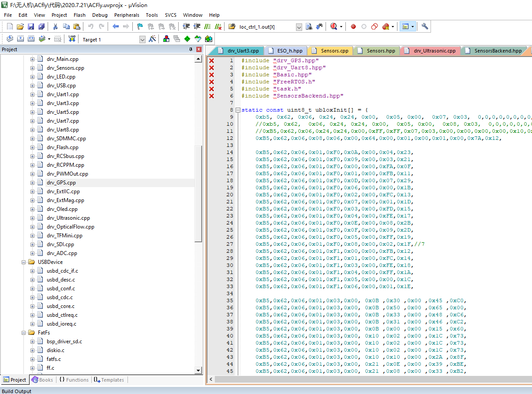Open Options for Target magic wand
532x394 pixels.
pos(153,39)
